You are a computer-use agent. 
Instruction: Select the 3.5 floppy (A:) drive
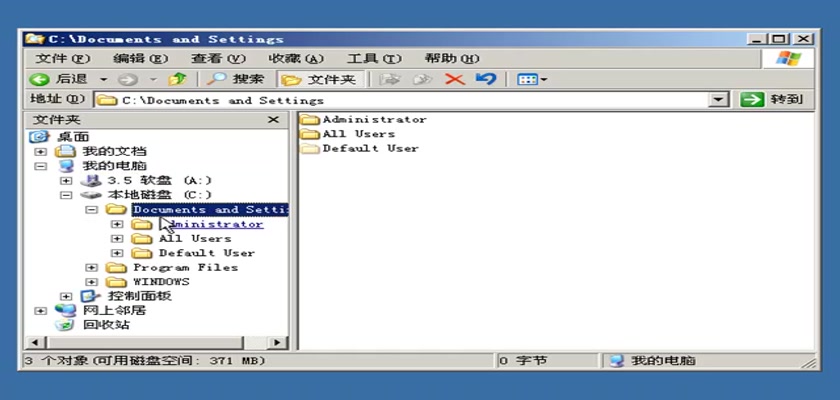(x=91, y=181)
